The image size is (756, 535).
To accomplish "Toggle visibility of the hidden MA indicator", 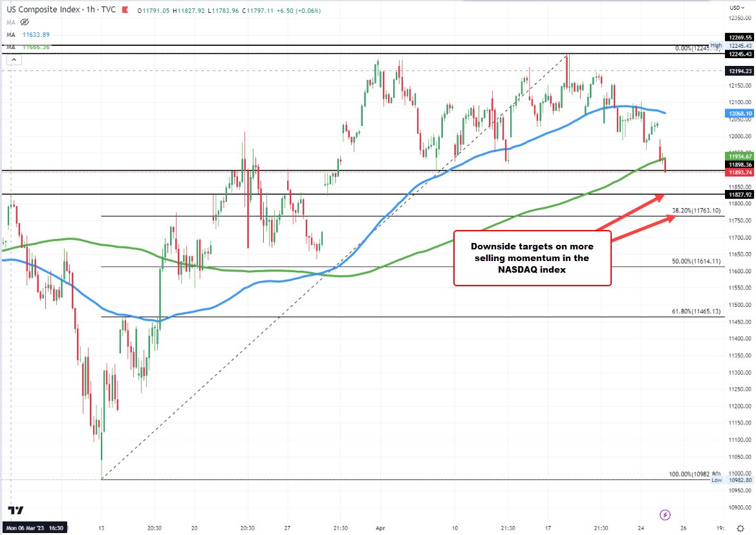I will coord(25,21).
